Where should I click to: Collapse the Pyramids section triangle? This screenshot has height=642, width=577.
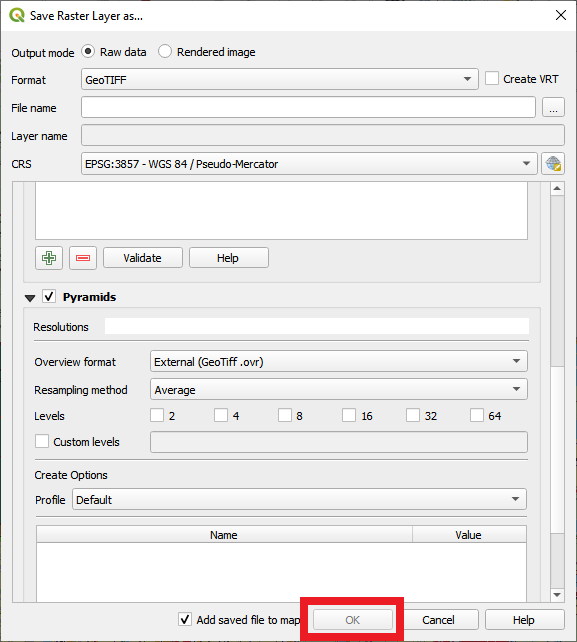coord(30,298)
